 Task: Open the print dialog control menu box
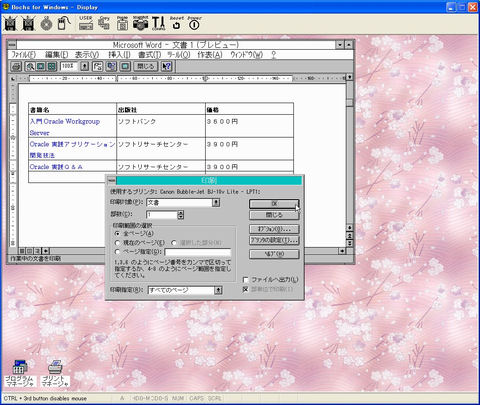(x=112, y=180)
